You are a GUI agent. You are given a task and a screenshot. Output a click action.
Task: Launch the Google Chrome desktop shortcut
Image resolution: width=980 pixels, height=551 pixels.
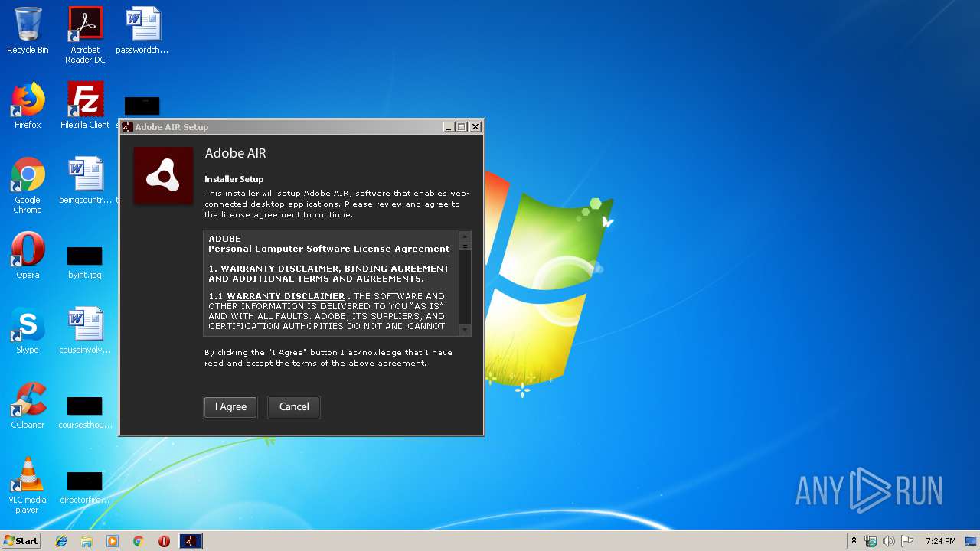pyautogui.click(x=28, y=185)
